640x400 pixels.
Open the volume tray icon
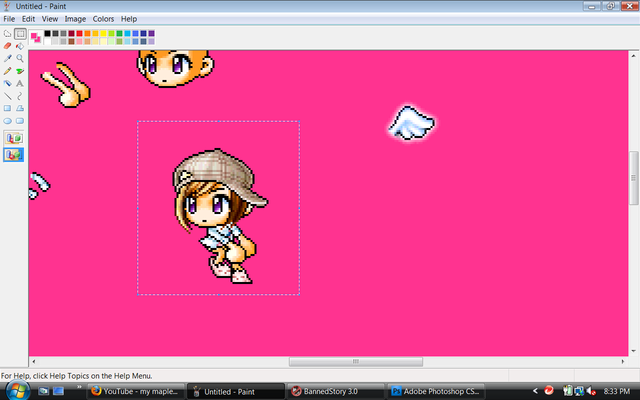point(591,391)
